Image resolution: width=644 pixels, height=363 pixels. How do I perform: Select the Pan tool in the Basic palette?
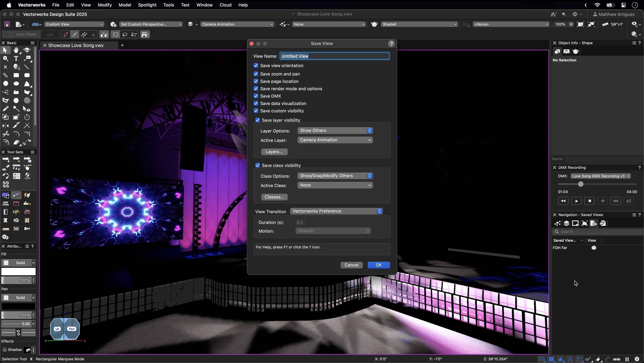coord(16,50)
